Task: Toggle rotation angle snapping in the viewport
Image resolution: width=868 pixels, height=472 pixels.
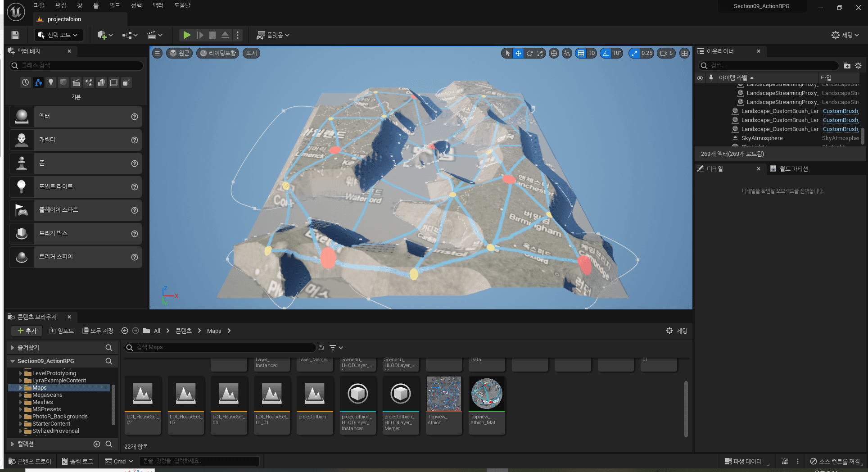Action: pos(606,53)
